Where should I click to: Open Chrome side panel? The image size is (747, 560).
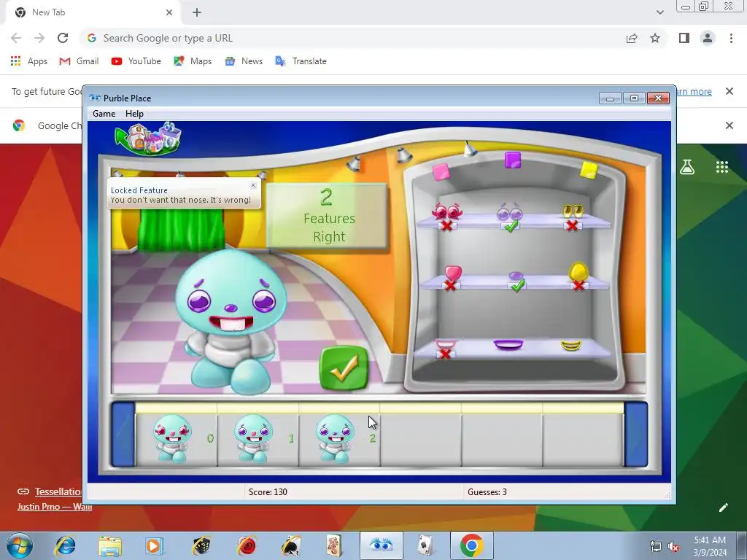tap(684, 38)
